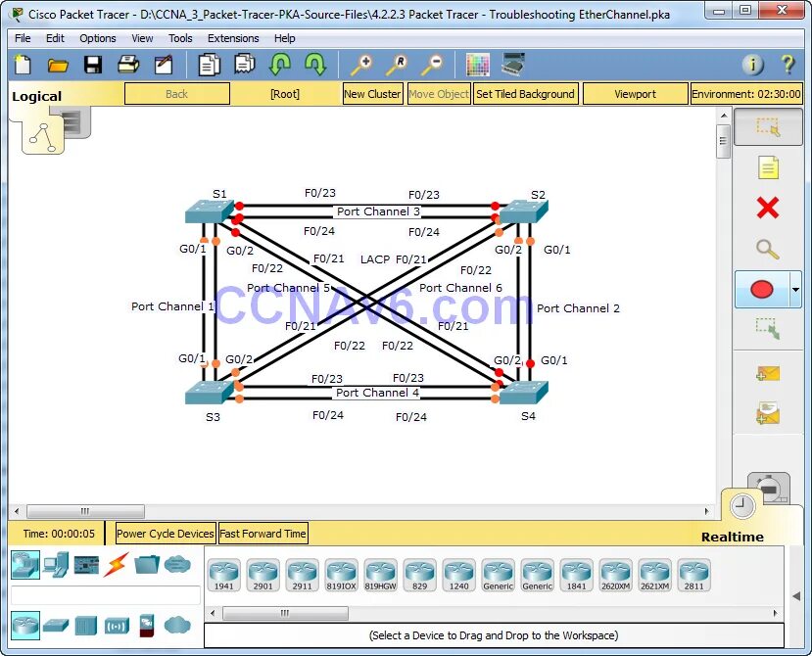
Task: Open the Options menu
Action: pyautogui.click(x=97, y=38)
